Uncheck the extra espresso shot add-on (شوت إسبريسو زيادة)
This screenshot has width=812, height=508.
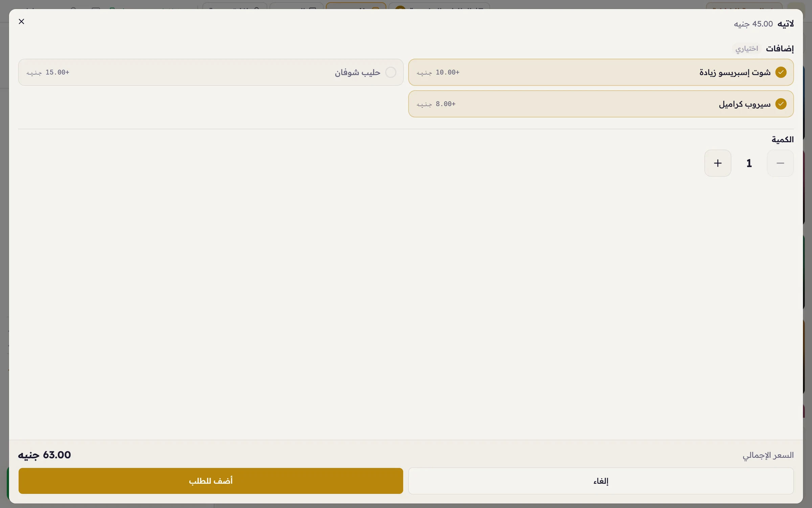tap(601, 72)
